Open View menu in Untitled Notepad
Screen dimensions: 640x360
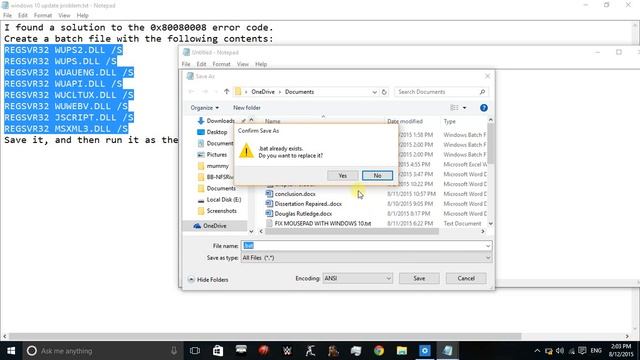(242, 64)
